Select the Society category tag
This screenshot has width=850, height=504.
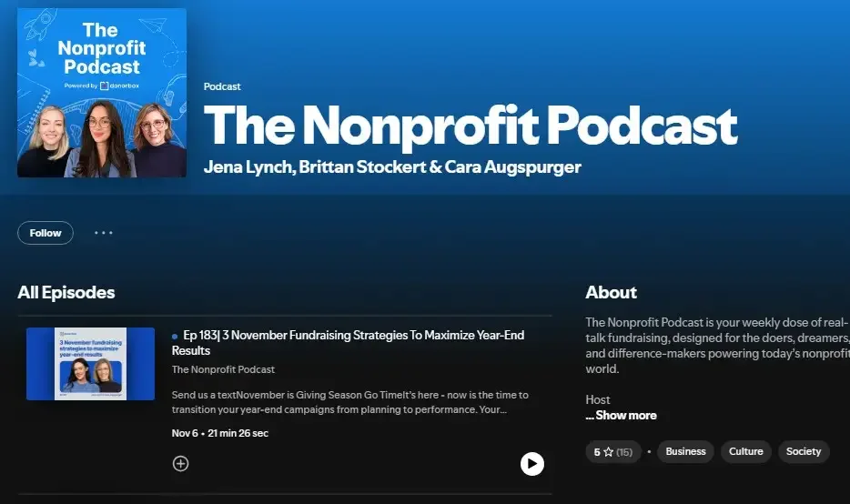804,451
